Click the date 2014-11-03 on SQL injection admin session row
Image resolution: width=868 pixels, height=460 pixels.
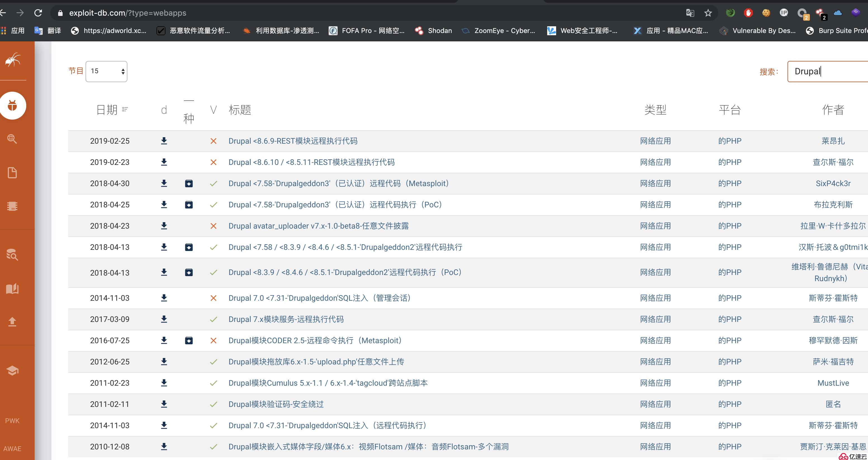coord(110,298)
